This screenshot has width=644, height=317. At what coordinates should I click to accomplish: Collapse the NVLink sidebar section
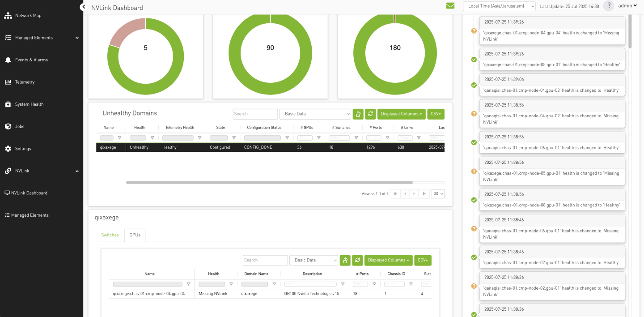(76, 171)
